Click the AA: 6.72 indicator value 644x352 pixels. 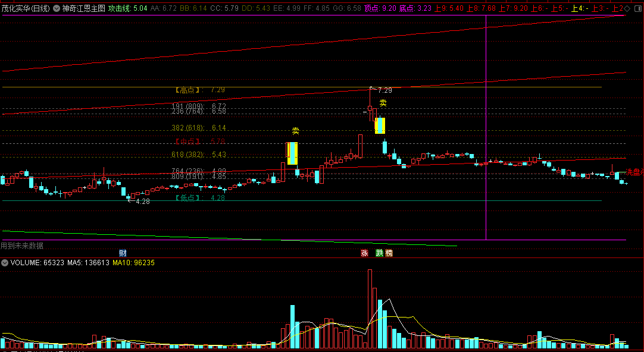coord(164,8)
